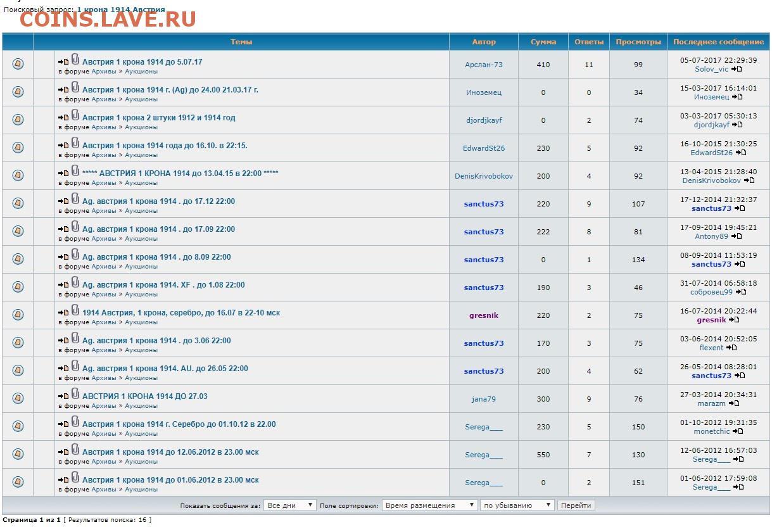The height and width of the screenshot is (532, 772).
Task: Open topic 'Ag. австрия 1 крона 1914. XF . до 1.08 22:00'
Action: [163, 285]
